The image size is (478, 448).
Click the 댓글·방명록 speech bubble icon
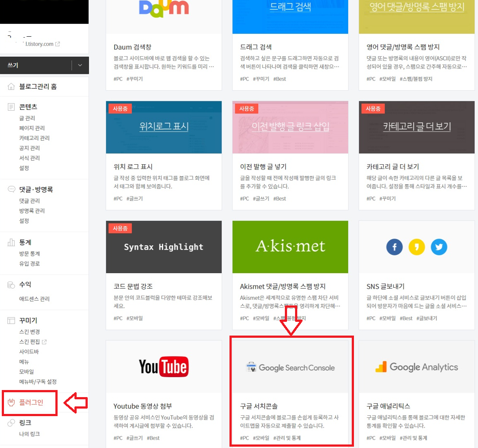pos(11,189)
